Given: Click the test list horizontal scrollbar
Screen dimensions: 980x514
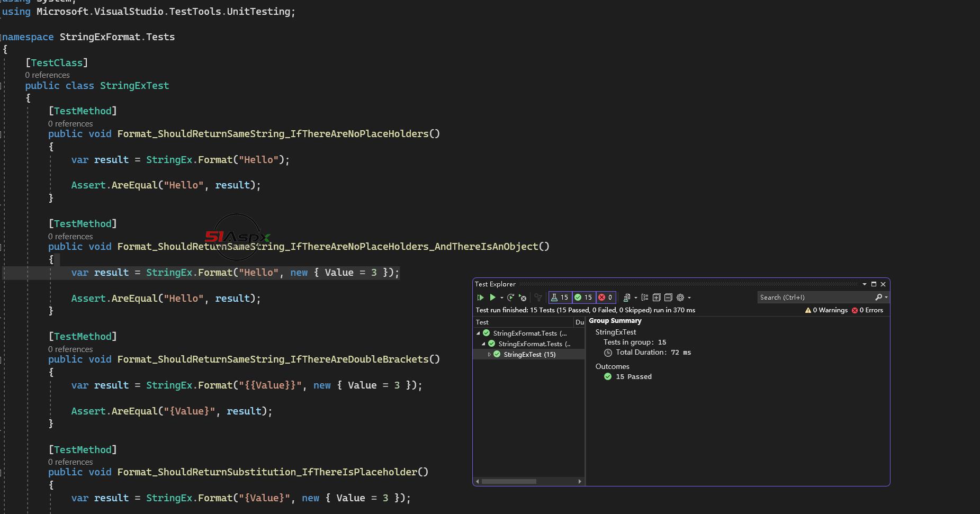Looking at the screenshot, I should tap(509, 481).
